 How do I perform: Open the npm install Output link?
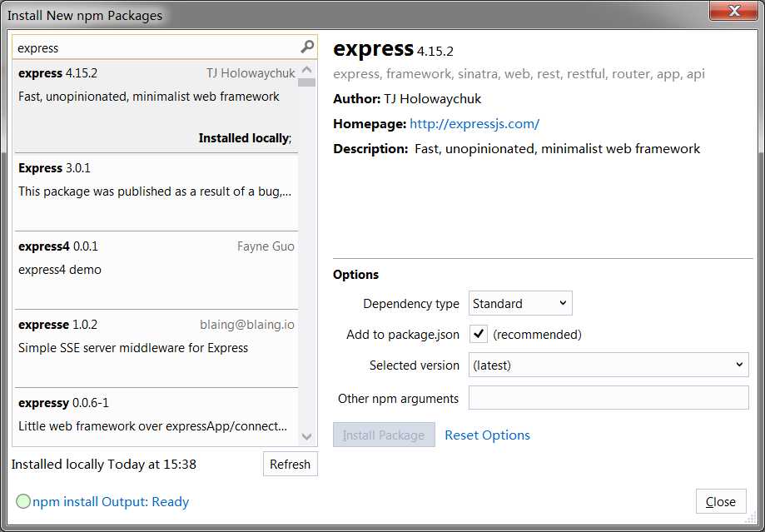[111, 502]
